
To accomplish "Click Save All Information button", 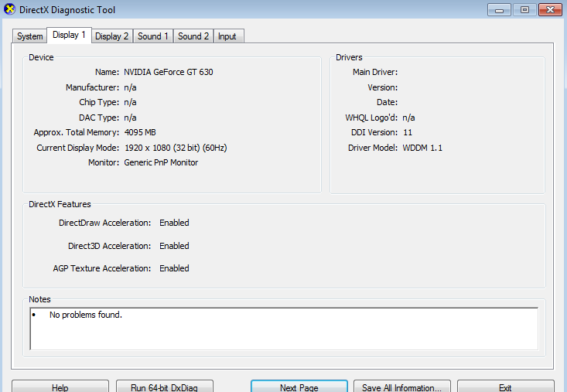I will point(401,387).
